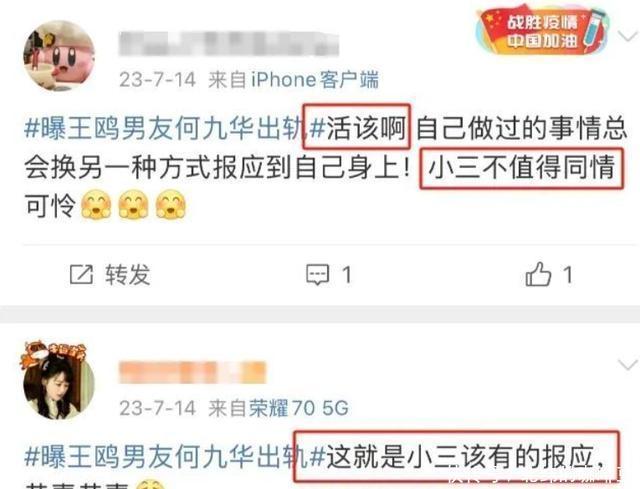Tap the 荣耀70 5G device link
Image resolution: width=640 pixels, height=489 pixels.
299,407
